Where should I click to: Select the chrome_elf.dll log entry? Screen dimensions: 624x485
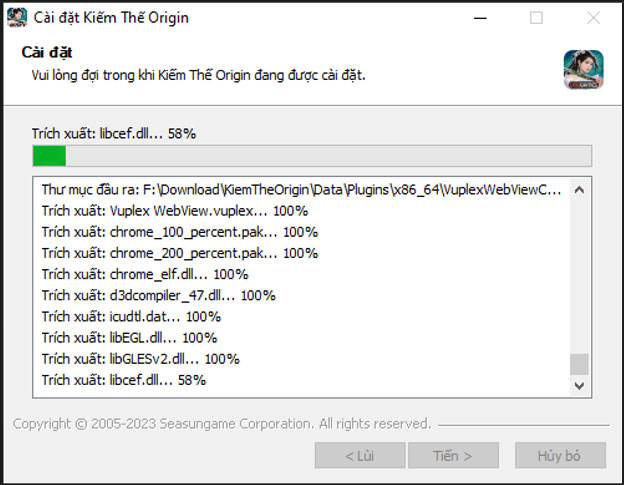(x=145, y=274)
